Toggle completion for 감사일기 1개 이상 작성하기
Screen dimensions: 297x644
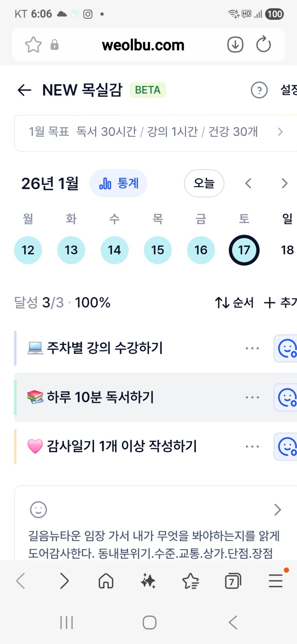click(287, 447)
